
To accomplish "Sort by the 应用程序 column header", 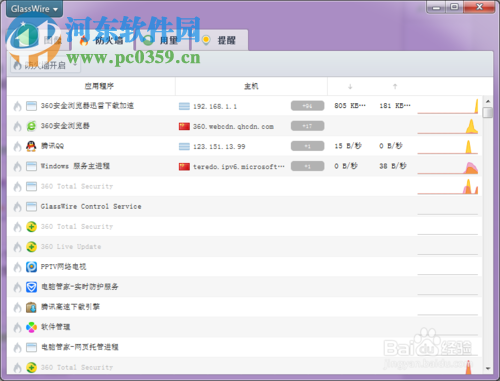I will (x=99, y=86).
